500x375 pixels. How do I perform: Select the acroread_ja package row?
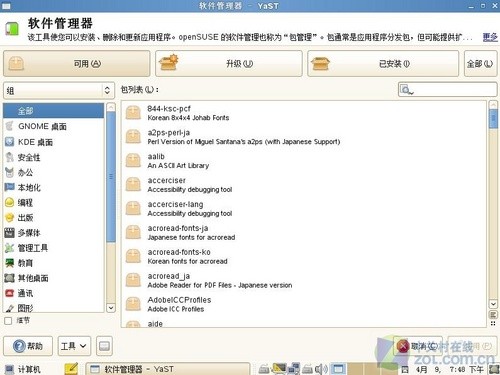click(x=304, y=281)
